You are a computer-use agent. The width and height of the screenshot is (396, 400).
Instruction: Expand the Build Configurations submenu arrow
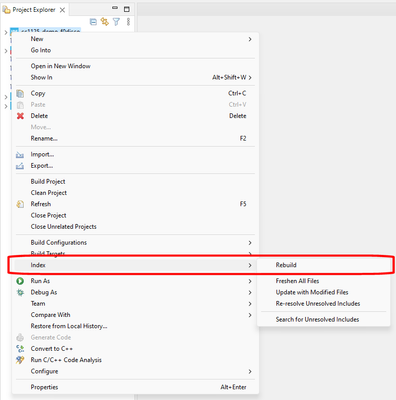250,243
